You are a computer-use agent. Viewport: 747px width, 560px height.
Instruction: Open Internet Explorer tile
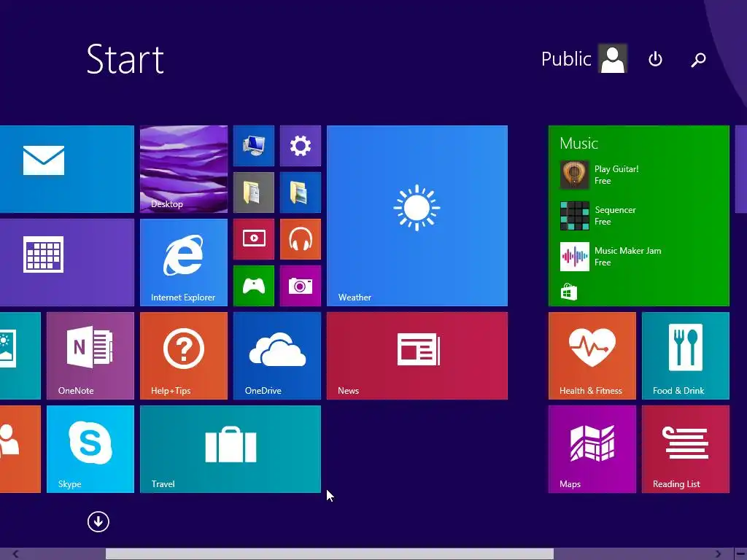pos(184,262)
